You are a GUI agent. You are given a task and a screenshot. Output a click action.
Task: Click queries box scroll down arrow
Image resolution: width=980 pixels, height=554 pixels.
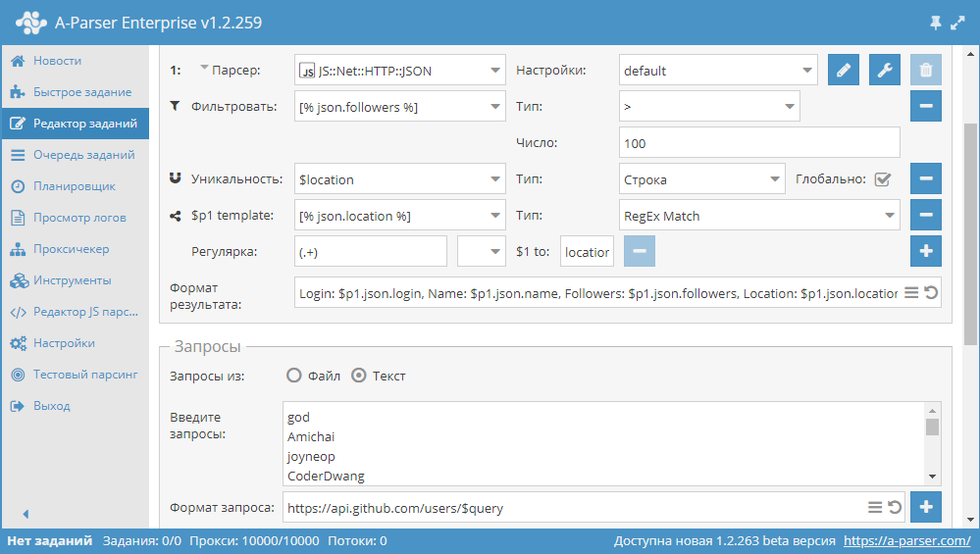click(933, 477)
